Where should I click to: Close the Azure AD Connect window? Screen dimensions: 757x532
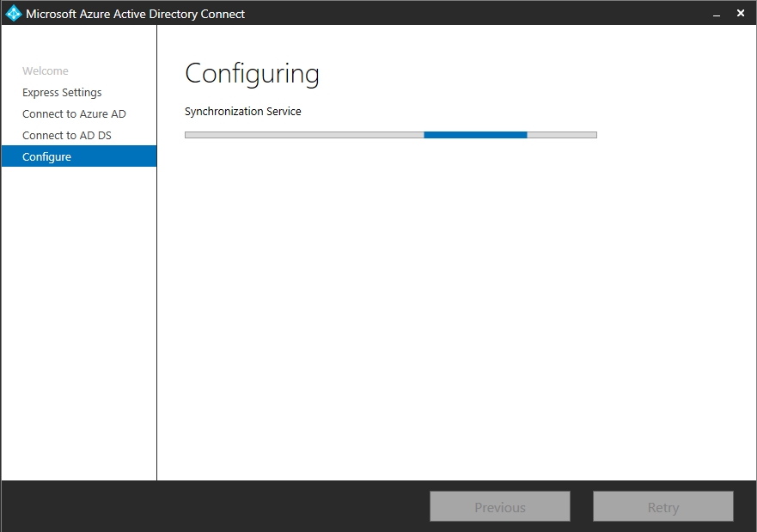pyautogui.click(x=741, y=14)
